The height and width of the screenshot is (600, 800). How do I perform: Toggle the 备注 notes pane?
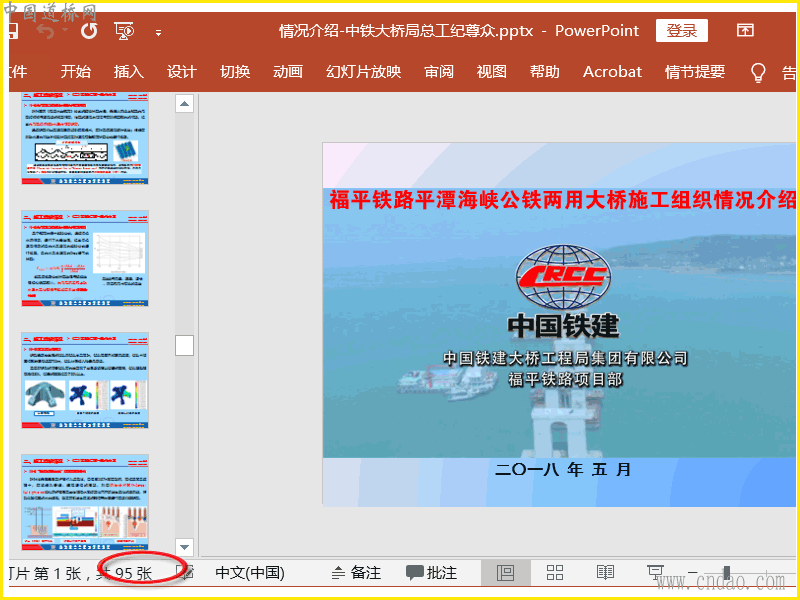[x=356, y=572]
